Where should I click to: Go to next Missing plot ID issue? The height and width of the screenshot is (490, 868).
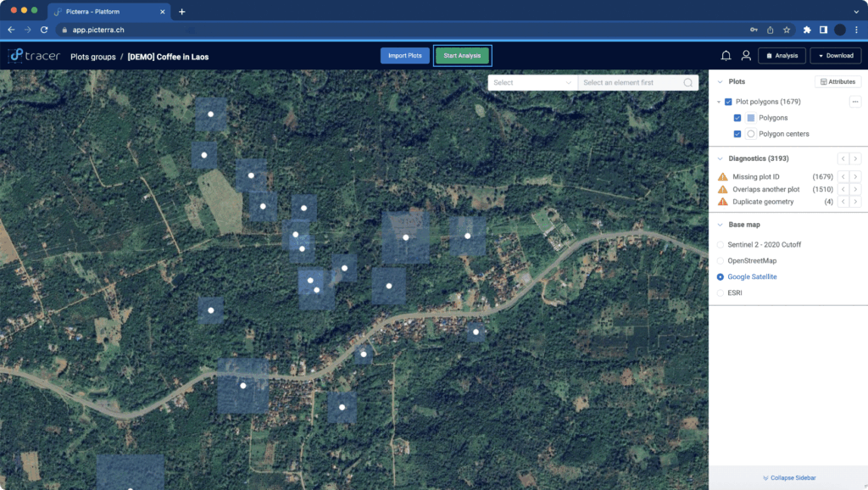point(855,176)
